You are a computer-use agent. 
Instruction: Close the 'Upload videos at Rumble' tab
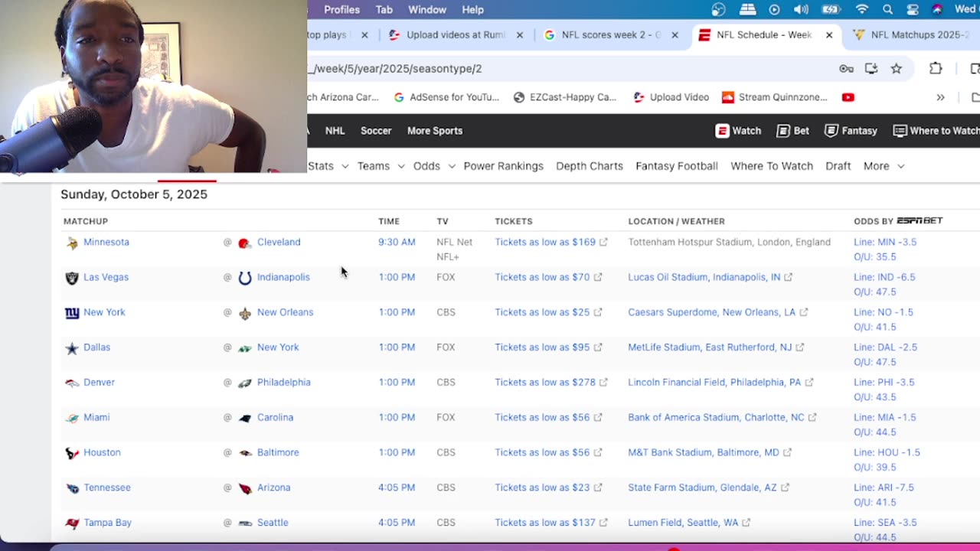520,35
